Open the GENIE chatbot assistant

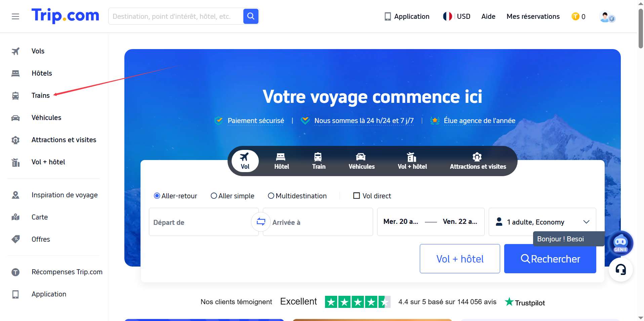(x=620, y=243)
